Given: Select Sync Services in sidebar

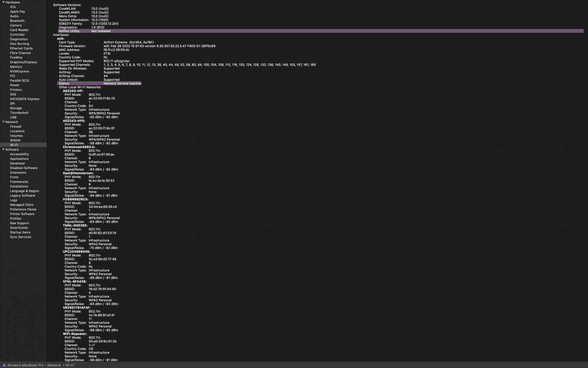Looking at the screenshot, I should (x=20, y=237).
